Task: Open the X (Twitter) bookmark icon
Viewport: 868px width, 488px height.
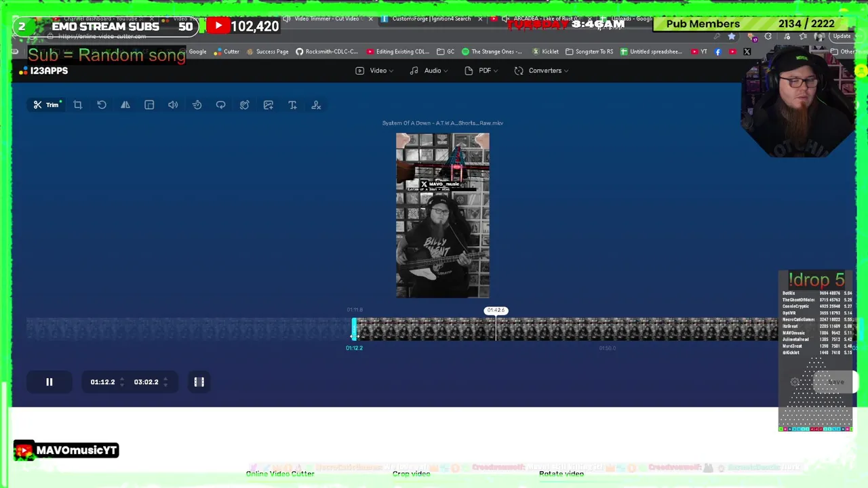Action: (x=747, y=52)
